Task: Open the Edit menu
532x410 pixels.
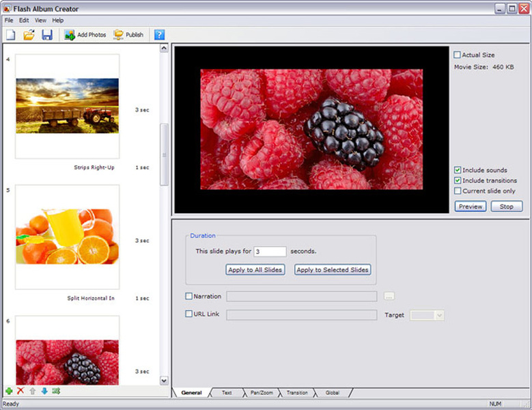Action: click(x=24, y=20)
